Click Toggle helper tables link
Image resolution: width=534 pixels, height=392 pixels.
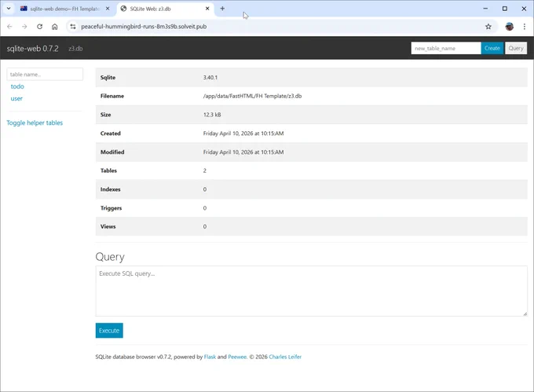pos(35,123)
